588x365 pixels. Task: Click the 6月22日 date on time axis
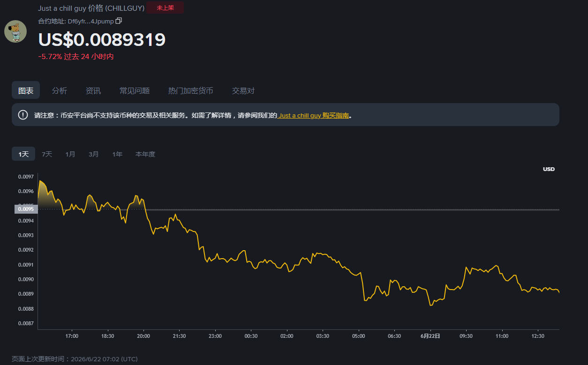(x=430, y=336)
